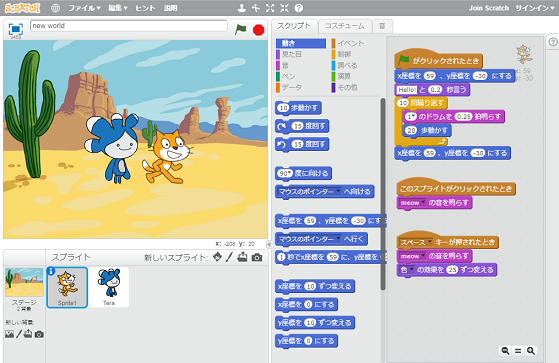559x363 pixels.
Task: Click the block palette vertical scrollbar
Action: 383,194
